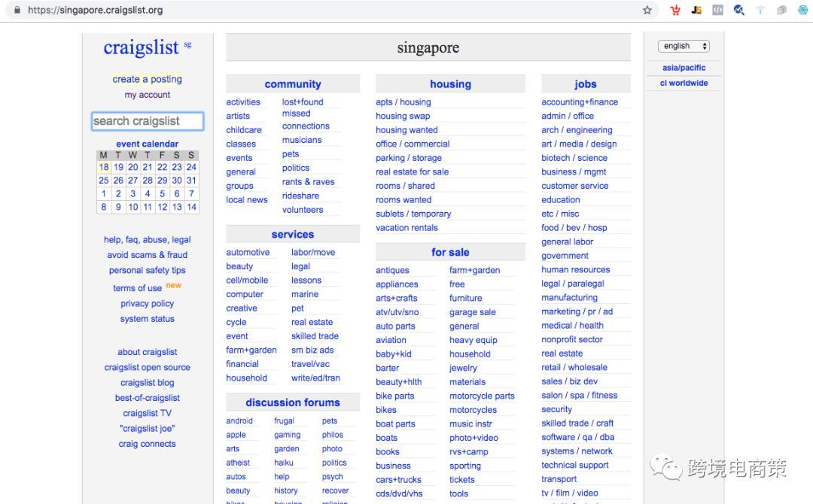This screenshot has height=504, width=813.
Task: Click the bookmark star icon in address bar
Action: (647, 10)
